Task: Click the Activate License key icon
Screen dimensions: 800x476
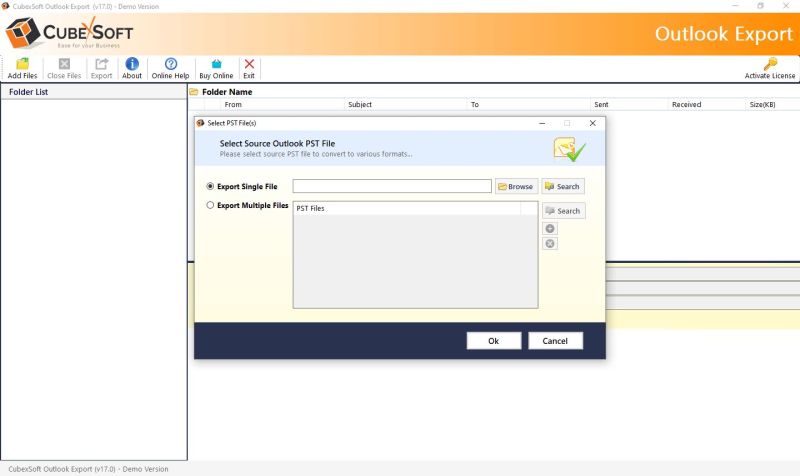Action: [x=770, y=64]
